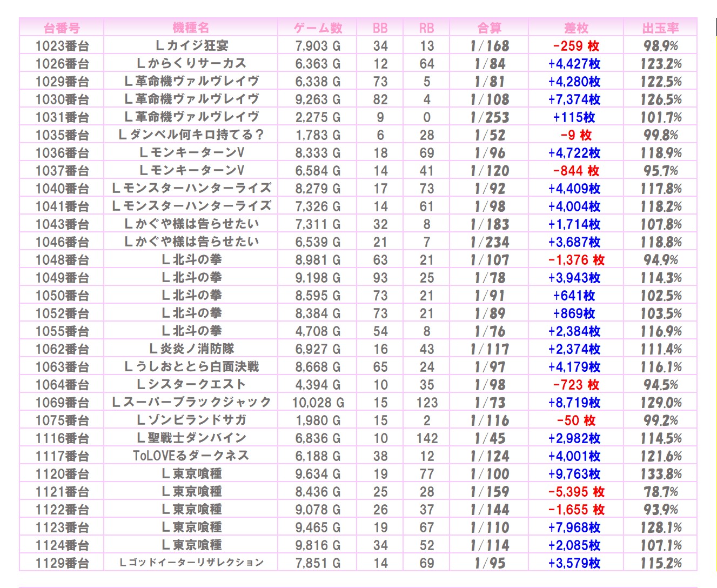Select the +7,374枚 value
Screen dimensions: 717x588
point(574,99)
